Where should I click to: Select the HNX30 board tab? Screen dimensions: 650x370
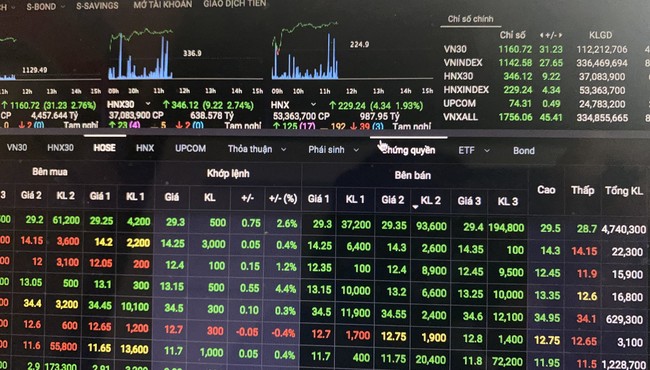coord(60,148)
